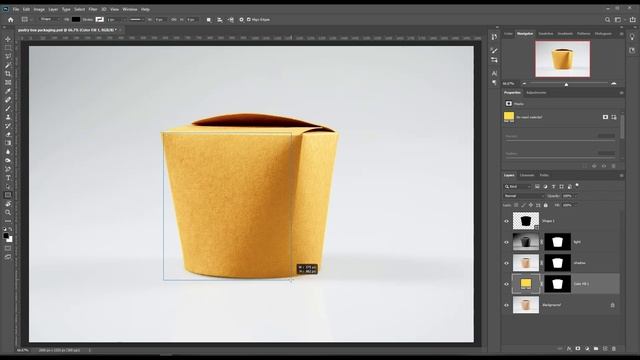Click the Home icon in options bar

click(11, 20)
